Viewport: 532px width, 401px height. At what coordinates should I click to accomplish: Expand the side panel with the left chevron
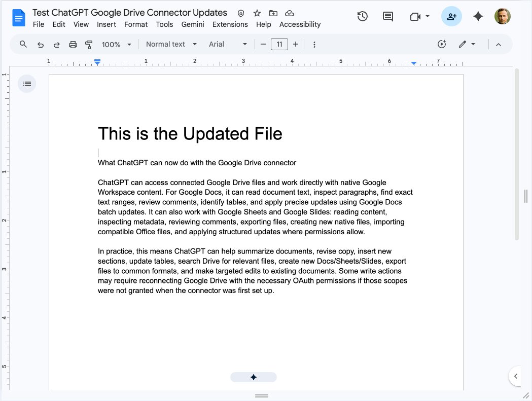[x=515, y=376]
